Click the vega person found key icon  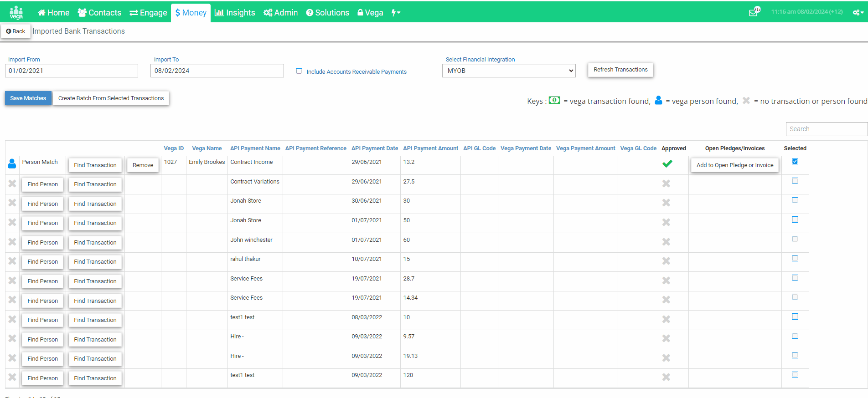(658, 100)
